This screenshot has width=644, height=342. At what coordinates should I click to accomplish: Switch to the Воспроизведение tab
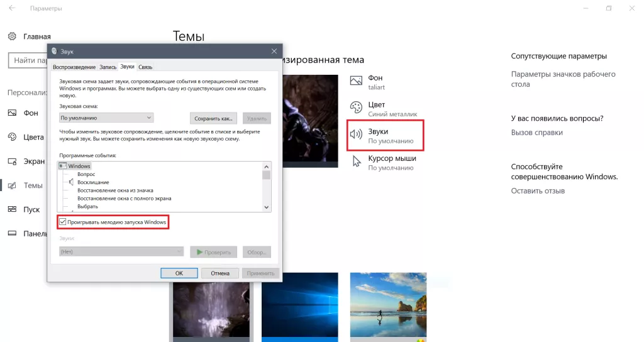pos(74,67)
